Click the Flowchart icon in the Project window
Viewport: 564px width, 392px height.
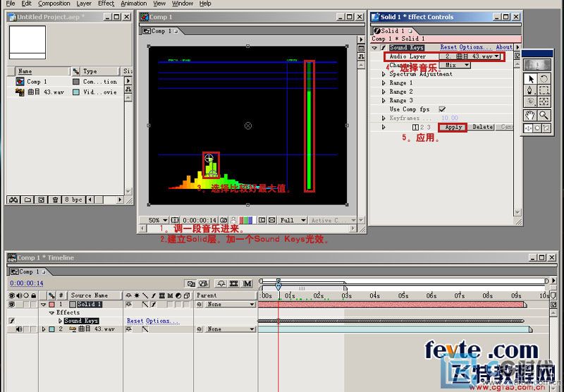128,90
